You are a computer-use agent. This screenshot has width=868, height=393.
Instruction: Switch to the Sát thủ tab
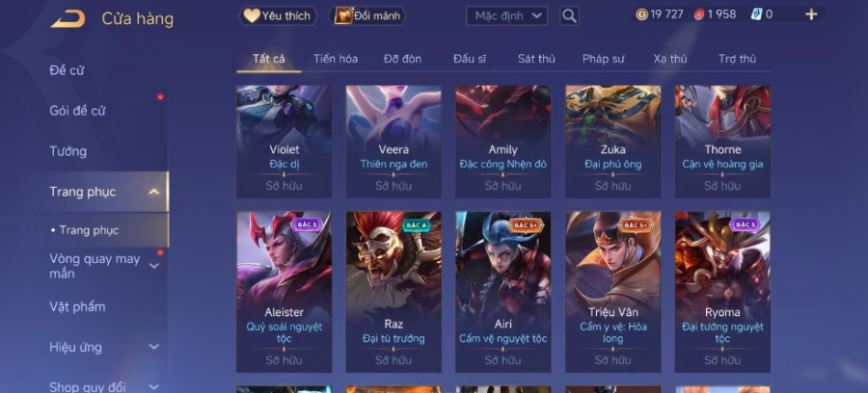point(536,59)
